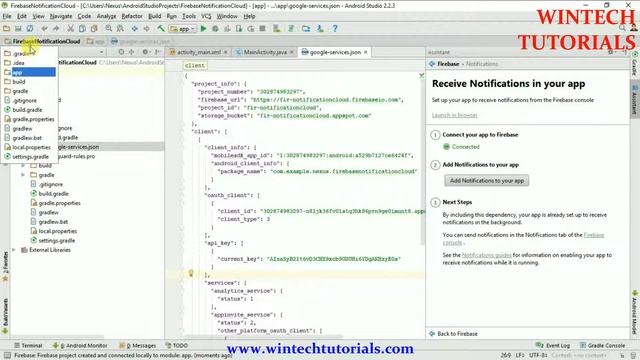The image size is (640, 360).
Task: Click the Synchronize toolbar icon
Action: 30,29
